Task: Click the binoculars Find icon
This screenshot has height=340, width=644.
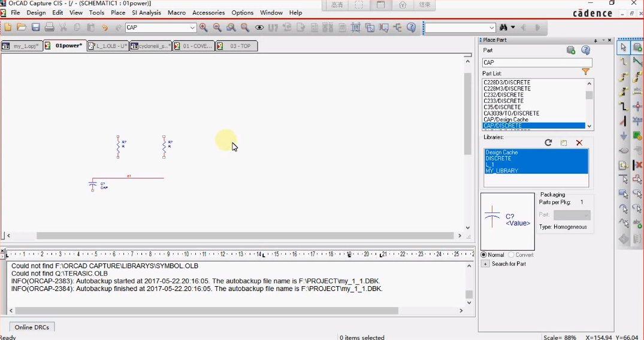Action: pyautogui.click(x=504, y=28)
